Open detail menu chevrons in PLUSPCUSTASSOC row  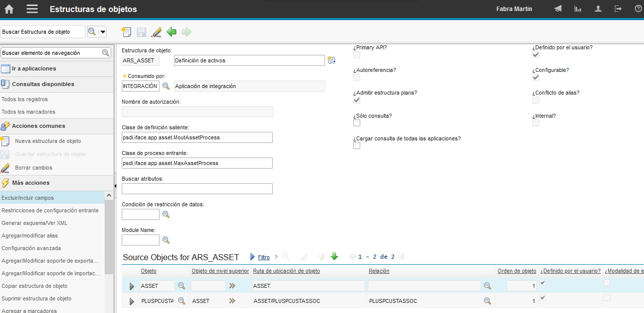(x=232, y=301)
